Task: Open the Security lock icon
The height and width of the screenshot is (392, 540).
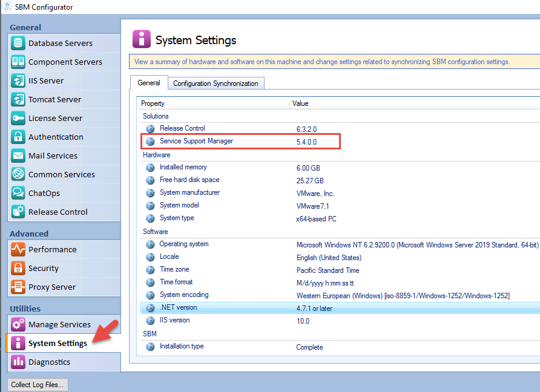Action: click(18, 268)
